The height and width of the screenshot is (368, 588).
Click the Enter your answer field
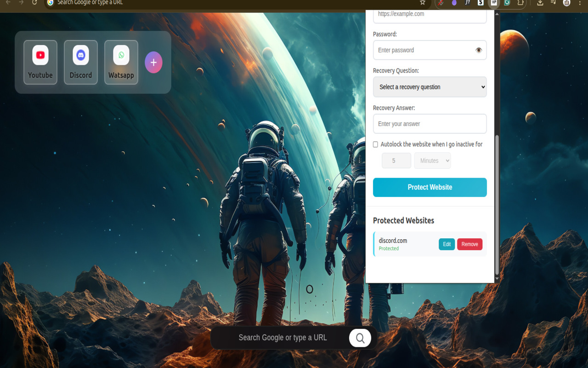(430, 124)
